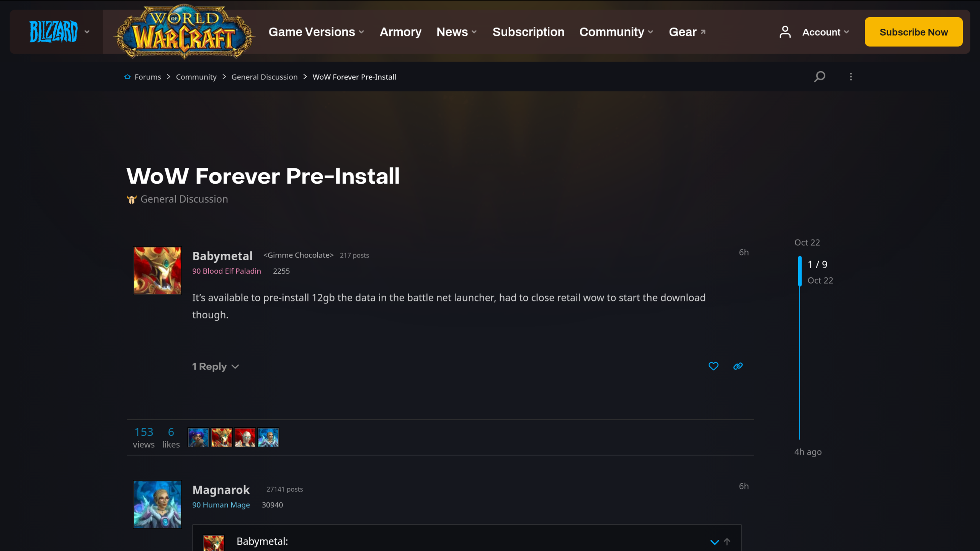980x551 pixels.
Task: Open Babymetal's avatar profile
Action: click(x=157, y=271)
